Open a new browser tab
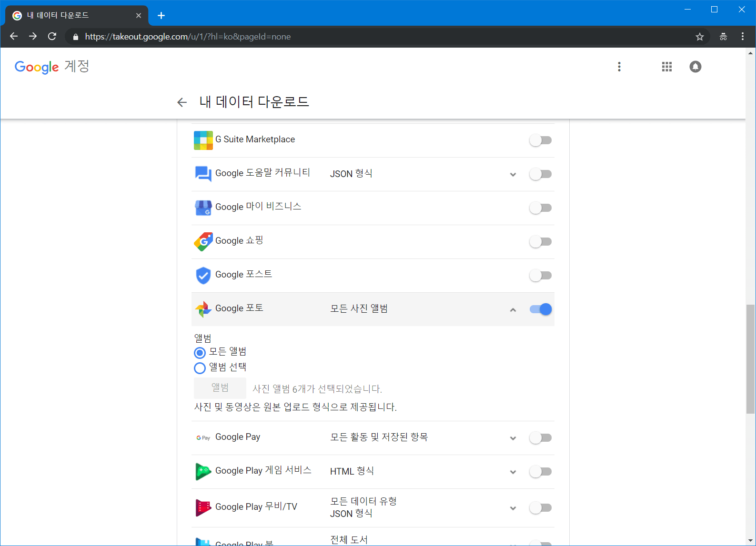This screenshot has width=756, height=546. pos(161,16)
